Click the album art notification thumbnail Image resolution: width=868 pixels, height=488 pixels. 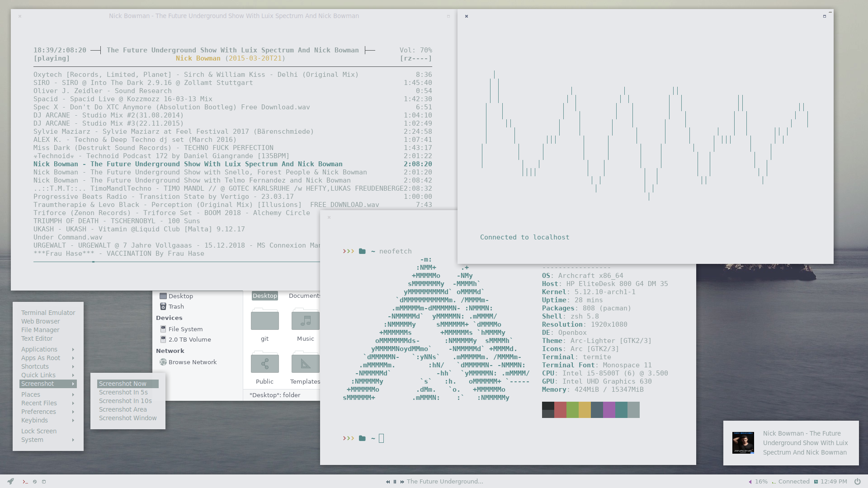[743, 442]
